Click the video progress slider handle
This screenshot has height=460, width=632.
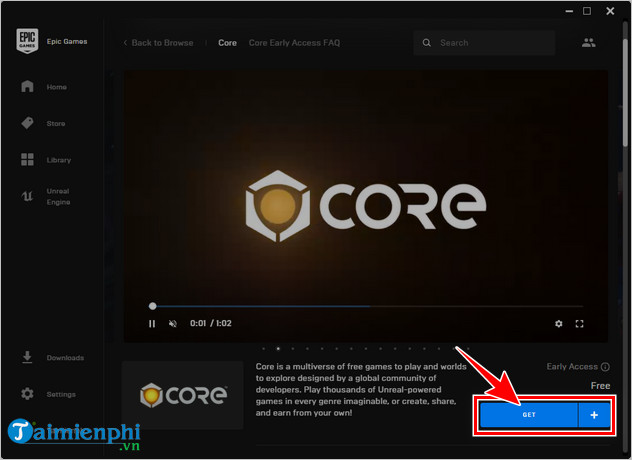click(x=152, y=306)
